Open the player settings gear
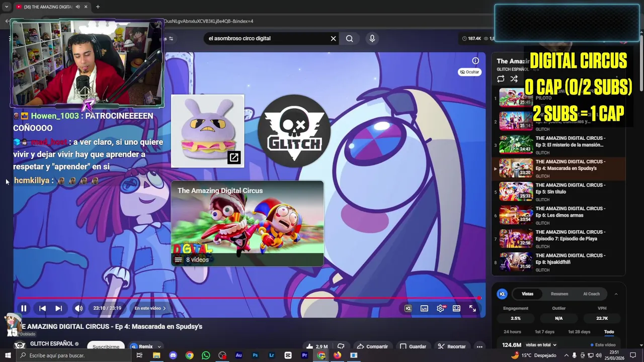 click(x=440, y=308)
